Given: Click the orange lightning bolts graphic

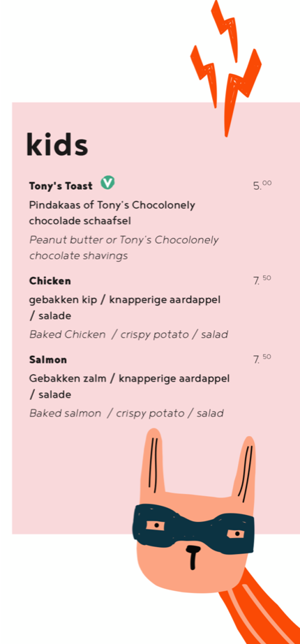Looking at the screenshot, I should tap(226, 68).
